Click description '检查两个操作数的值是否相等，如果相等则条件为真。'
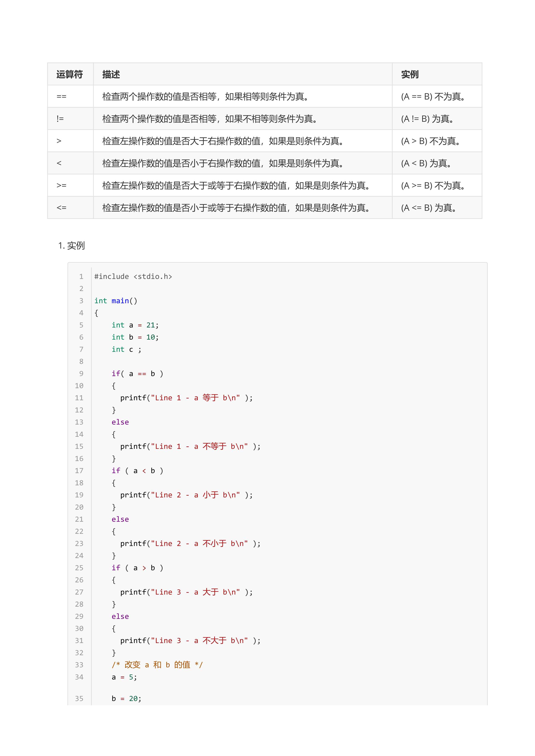 [206, 97]
